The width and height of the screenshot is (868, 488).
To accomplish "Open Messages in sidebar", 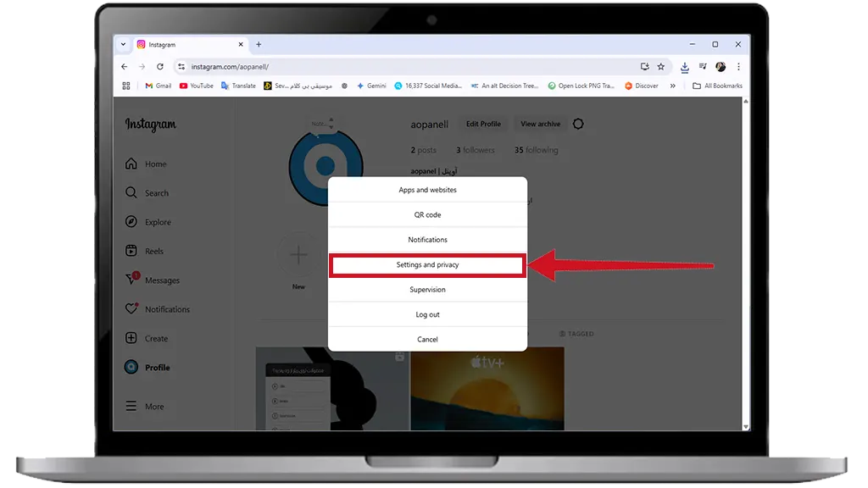I will coord(153,280).
